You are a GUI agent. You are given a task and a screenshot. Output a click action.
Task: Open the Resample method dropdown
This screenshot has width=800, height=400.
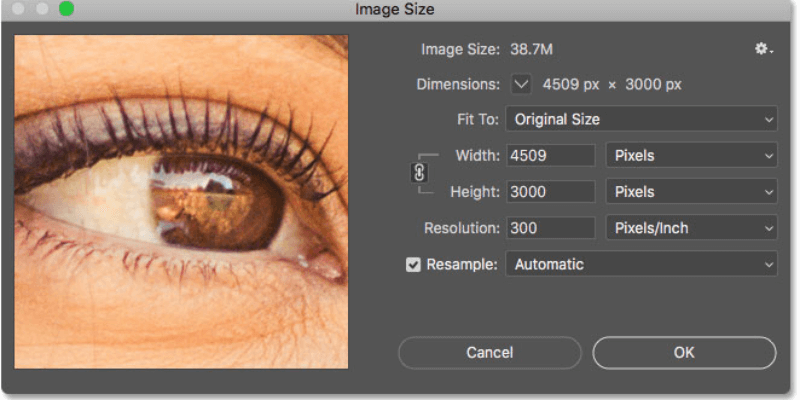click(x=641, y=265)
